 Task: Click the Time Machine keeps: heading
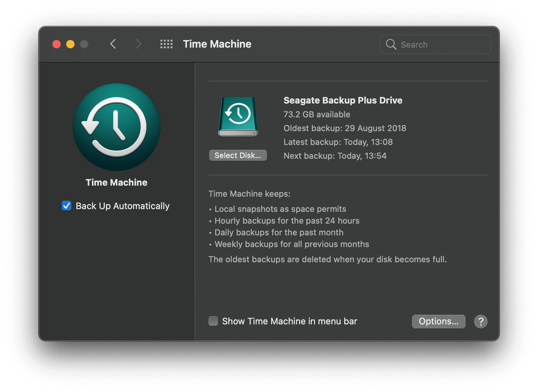click(x=249, y=194)
